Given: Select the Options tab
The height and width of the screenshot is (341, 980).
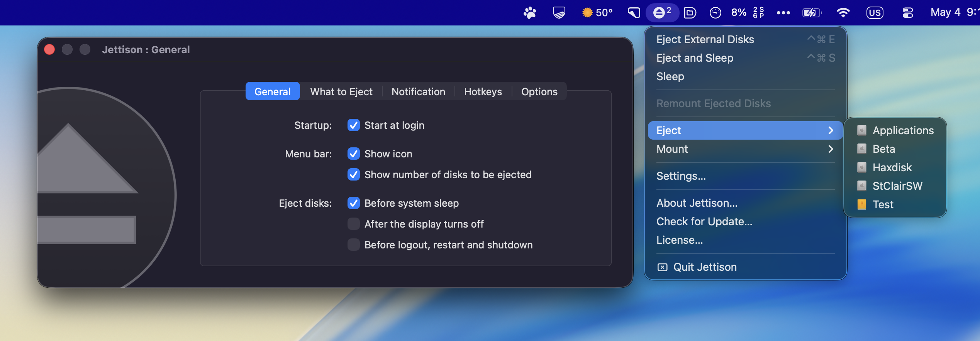Looking at the screenshot, I should (x=539, y=91).
